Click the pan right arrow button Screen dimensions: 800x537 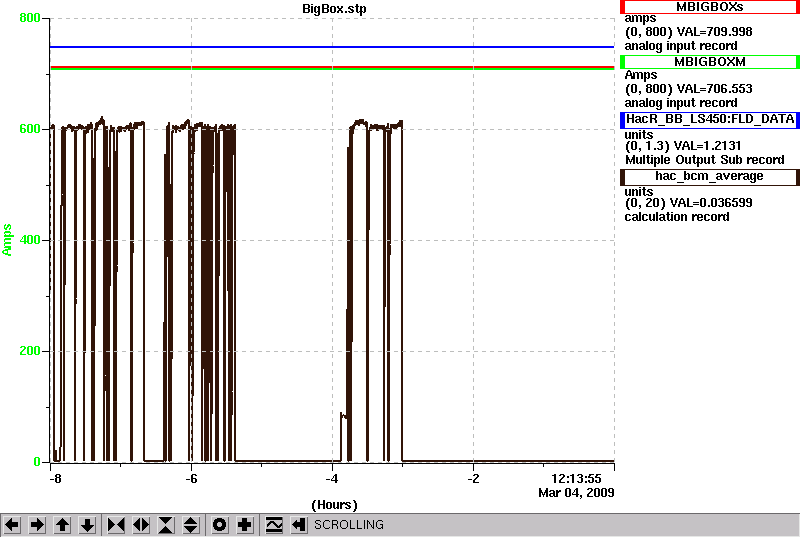pyautogui.click(x=37, y=525)
